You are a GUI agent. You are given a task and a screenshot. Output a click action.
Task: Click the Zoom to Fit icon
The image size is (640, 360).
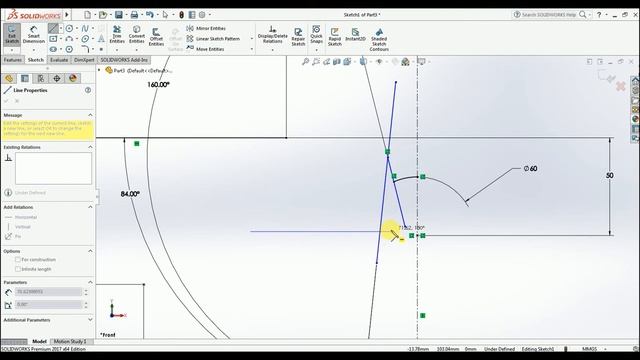tap(305, 62)
